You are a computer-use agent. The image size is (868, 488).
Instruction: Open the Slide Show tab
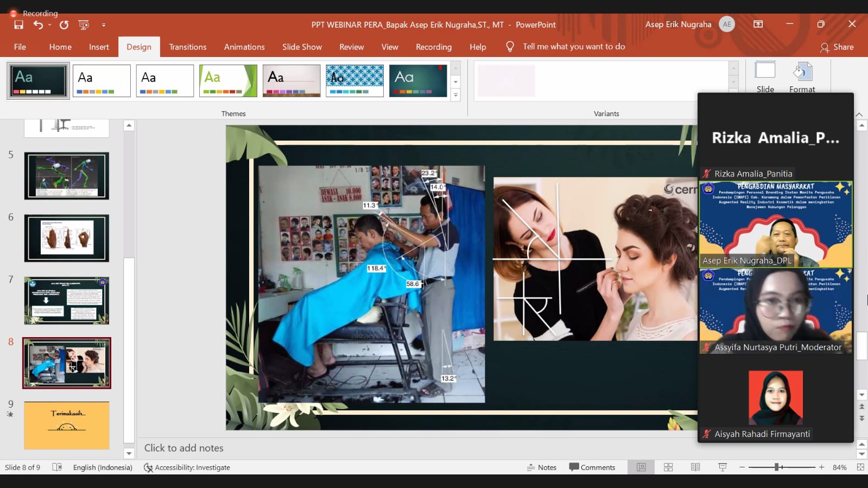302,47
